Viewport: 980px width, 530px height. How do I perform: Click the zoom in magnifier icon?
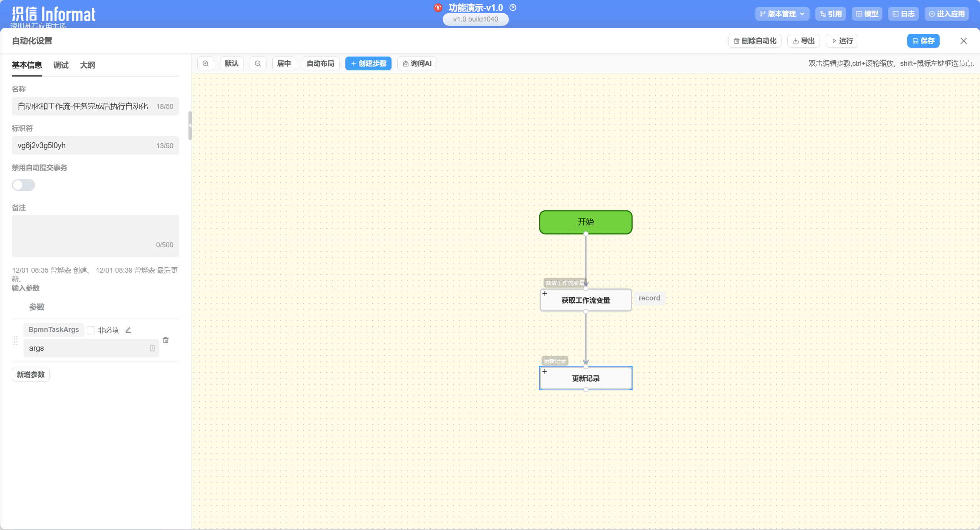point(206,63)
